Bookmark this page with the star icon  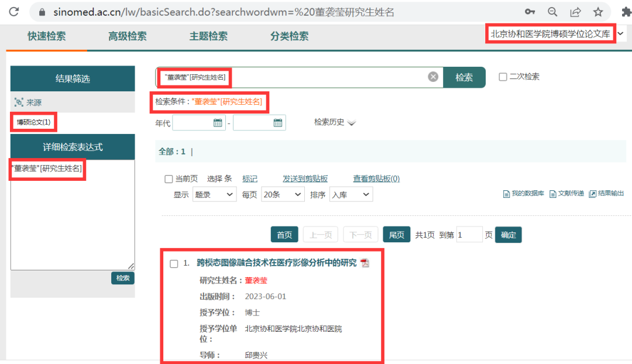pos(598,12)
